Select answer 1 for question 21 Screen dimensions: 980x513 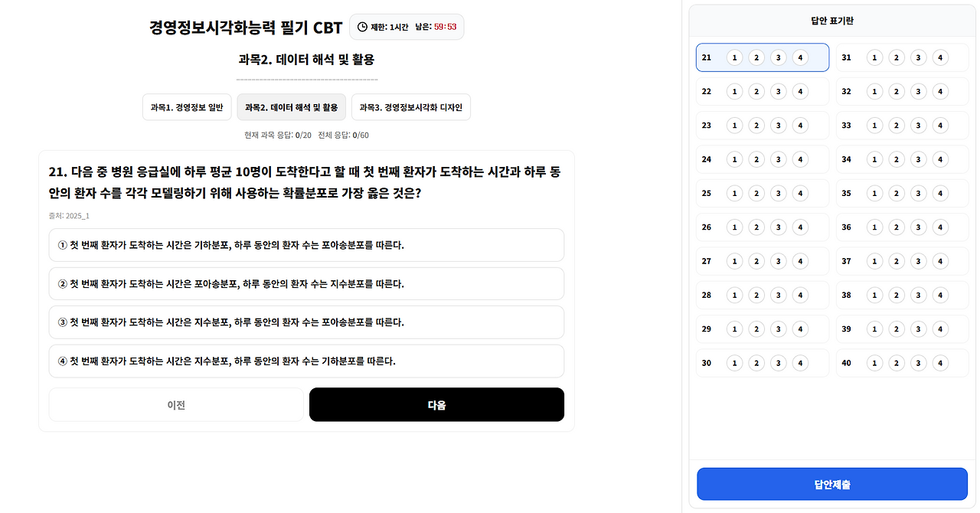[x=734, y=57]
